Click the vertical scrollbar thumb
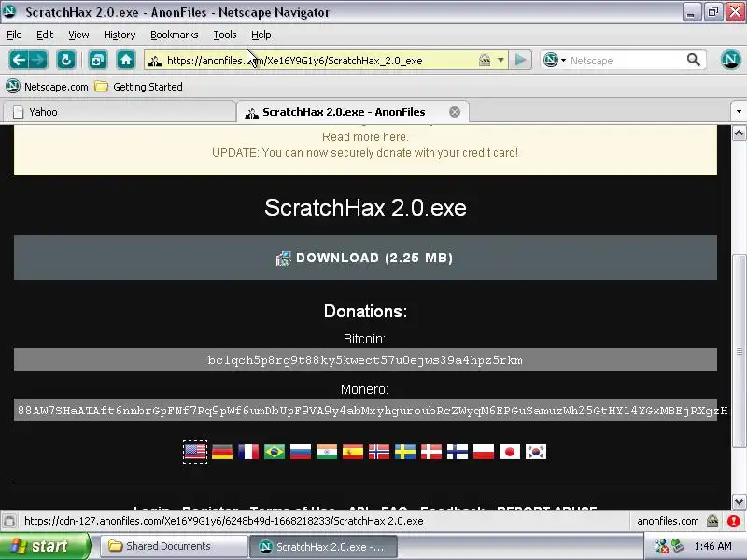Image resolution: width=747 pixels, height=560 pixels. tap(739, 351)
